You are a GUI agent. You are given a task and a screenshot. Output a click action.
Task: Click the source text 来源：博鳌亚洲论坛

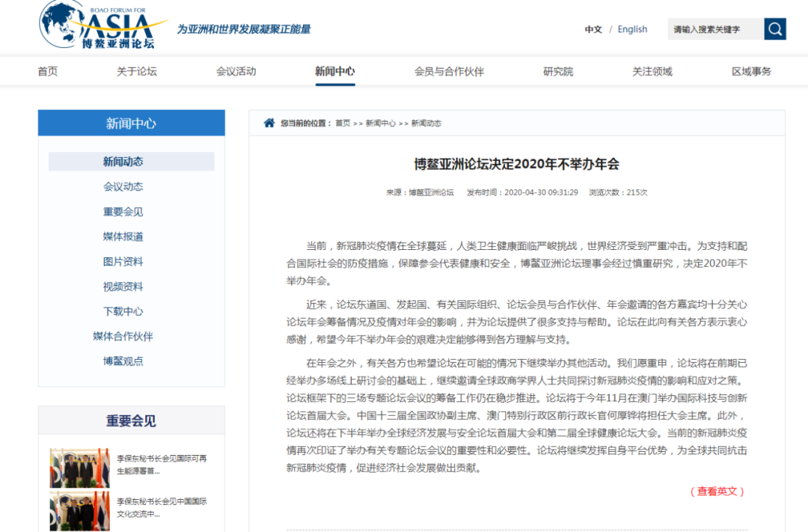[x=420, y=192]
